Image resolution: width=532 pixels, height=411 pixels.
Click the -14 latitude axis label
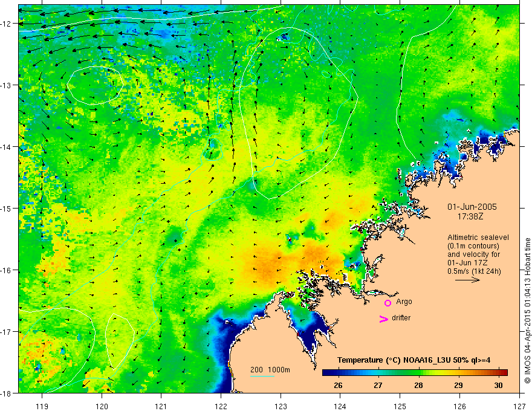click(6, 147)
